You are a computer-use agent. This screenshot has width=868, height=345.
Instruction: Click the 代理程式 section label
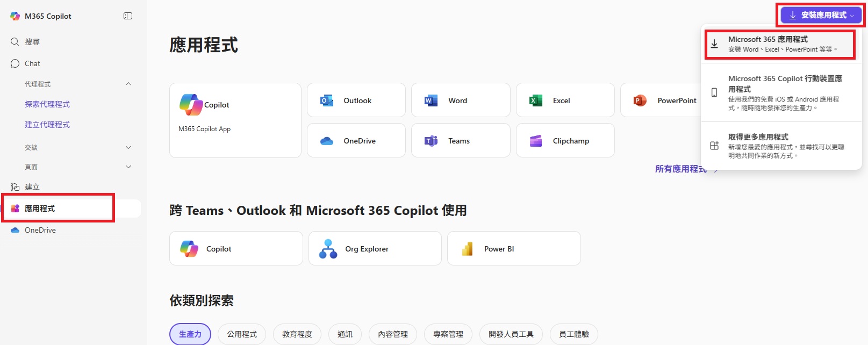(38, 84)
